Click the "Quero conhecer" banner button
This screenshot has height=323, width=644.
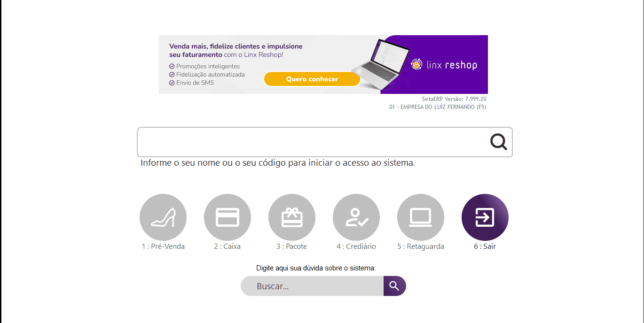pyautogui.click(x=312, y=79)
